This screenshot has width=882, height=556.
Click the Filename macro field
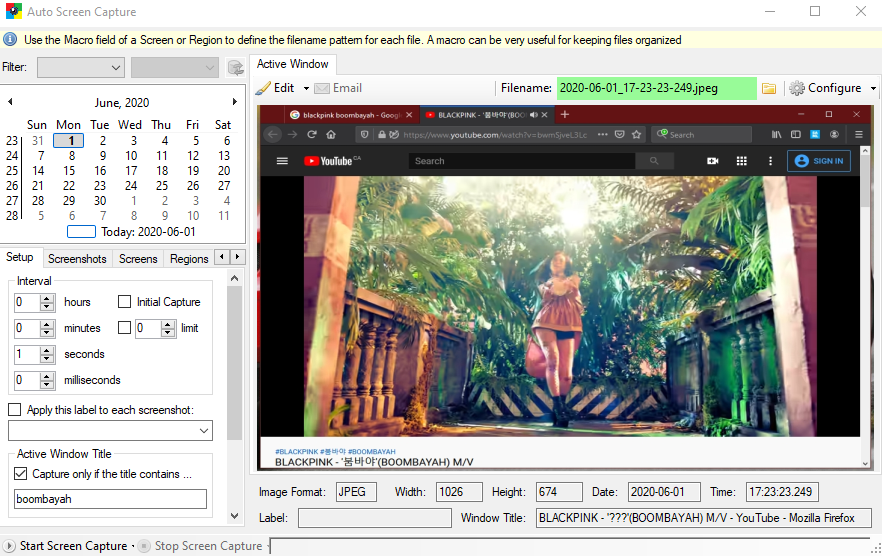point(656,88)
